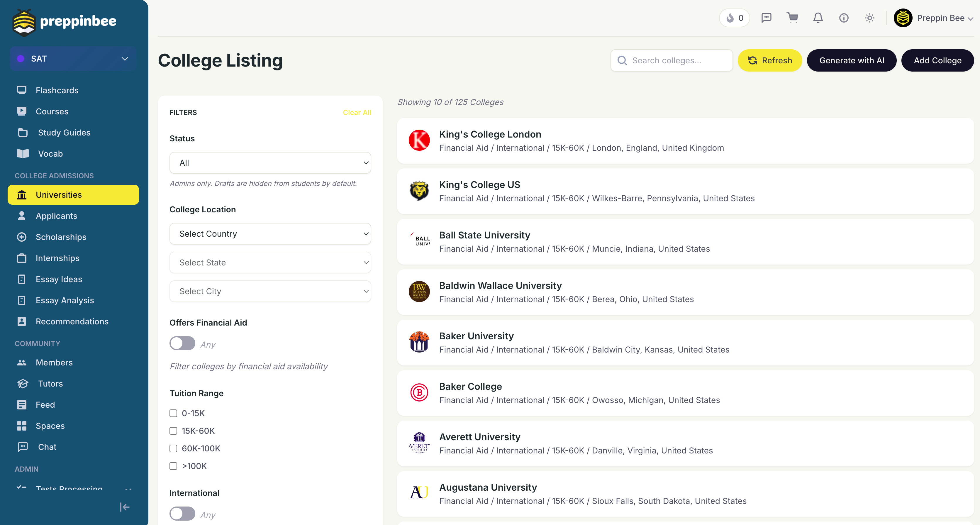The width and height of the screenshot is (980, 525).
Task: Open the Essay Analysis menu item
Action: pos(73,300)
